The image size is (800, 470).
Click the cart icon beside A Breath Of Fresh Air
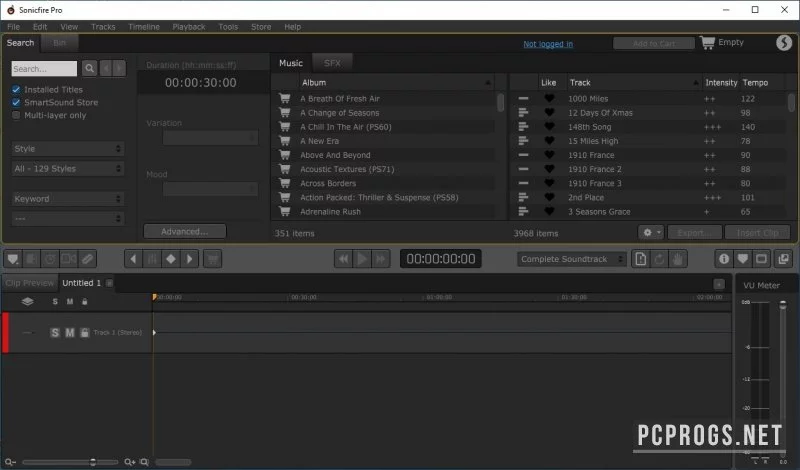pos(285,98)
